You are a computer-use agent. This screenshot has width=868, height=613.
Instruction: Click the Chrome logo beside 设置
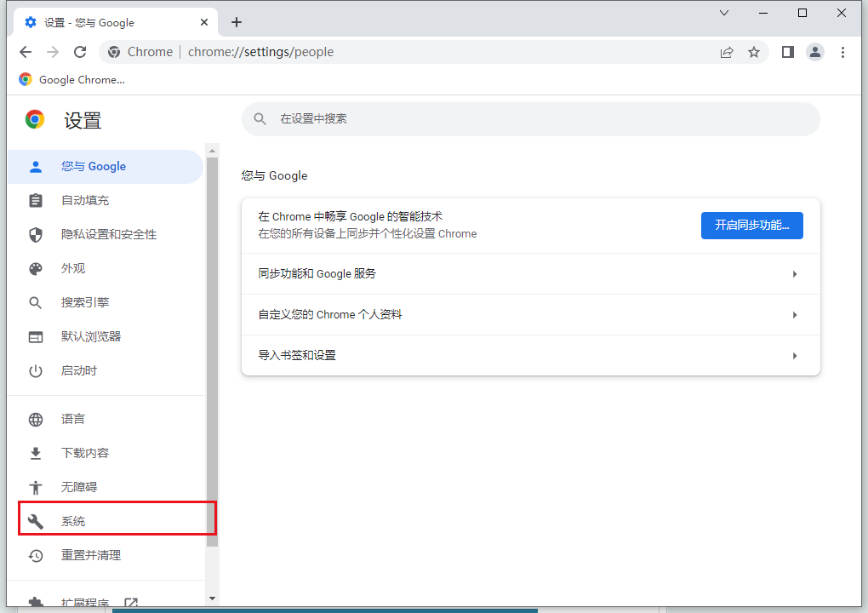[35, 119]
